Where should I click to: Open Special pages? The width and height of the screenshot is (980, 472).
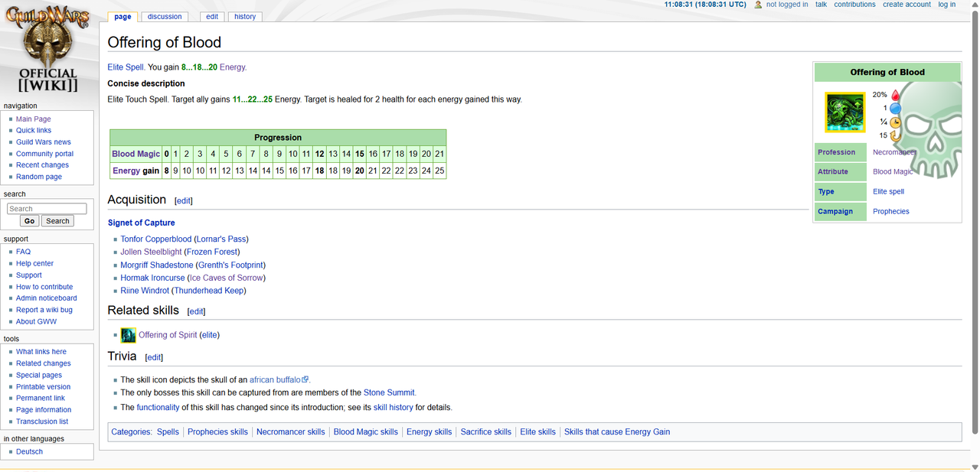point(39,376)
